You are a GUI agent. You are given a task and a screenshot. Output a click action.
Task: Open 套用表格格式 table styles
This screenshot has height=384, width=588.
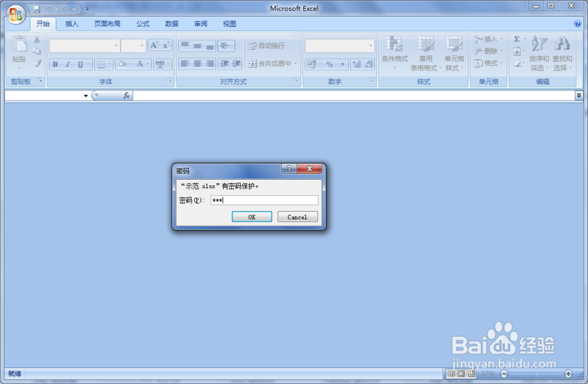[426, 54]
